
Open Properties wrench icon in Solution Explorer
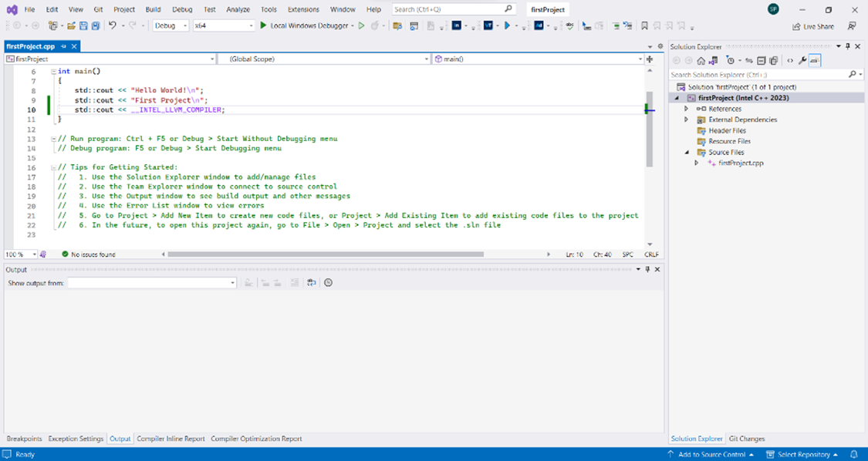802,60
